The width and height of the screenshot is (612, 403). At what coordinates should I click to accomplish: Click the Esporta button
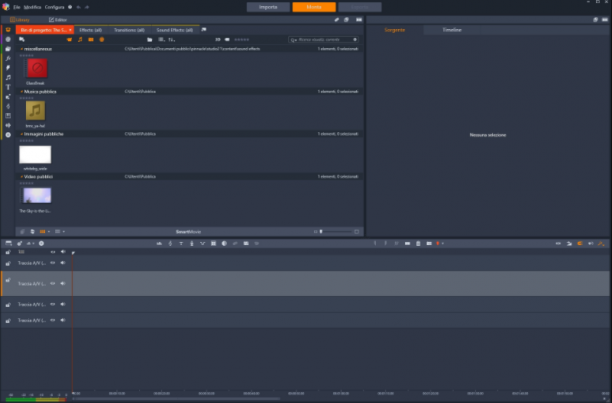point(359,7)
